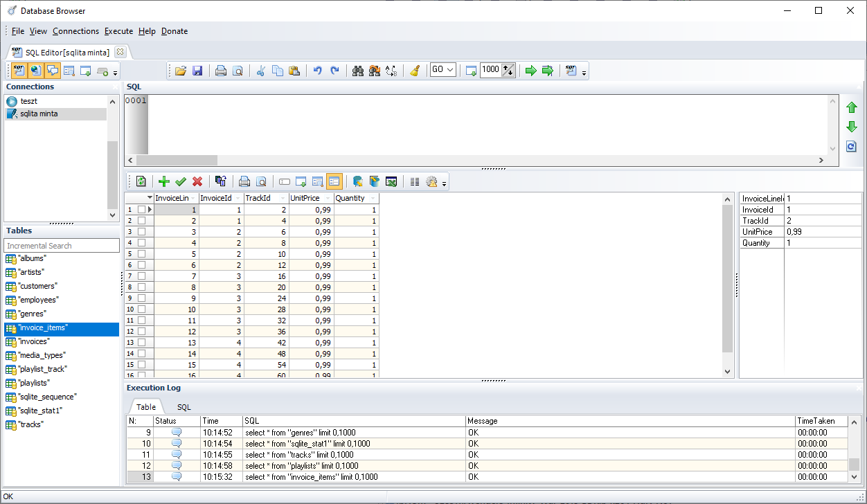Tick the checkbox for row 3

click(142, 232)
